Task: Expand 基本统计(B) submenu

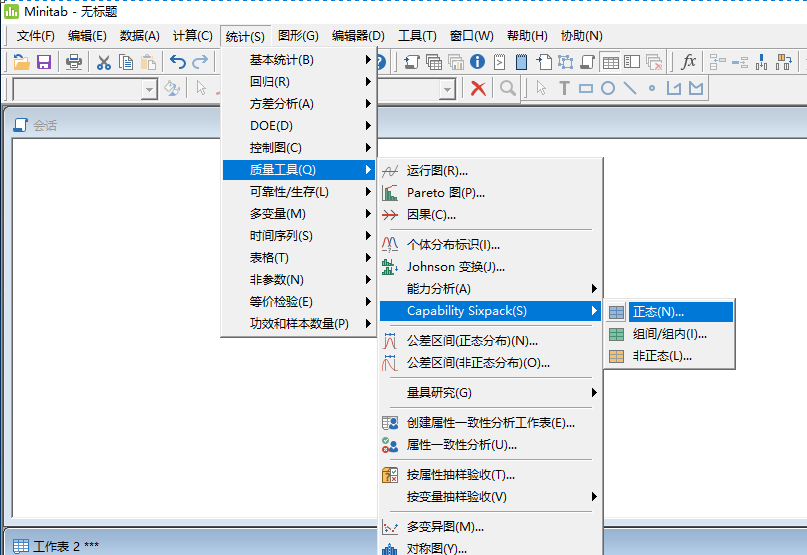Action: [299, 60]
